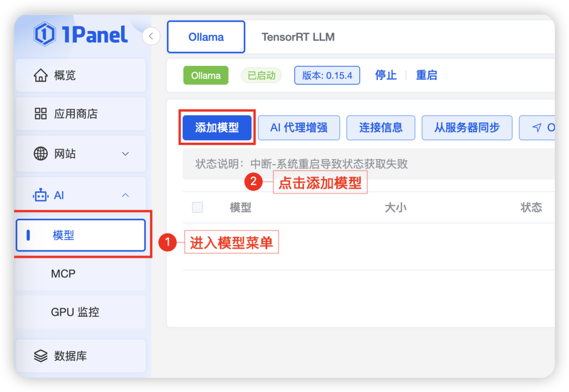Click the layers icon beside 数据库
This screenshot has height=392, width=569.
pyautogui.click(x=41, y=356)
